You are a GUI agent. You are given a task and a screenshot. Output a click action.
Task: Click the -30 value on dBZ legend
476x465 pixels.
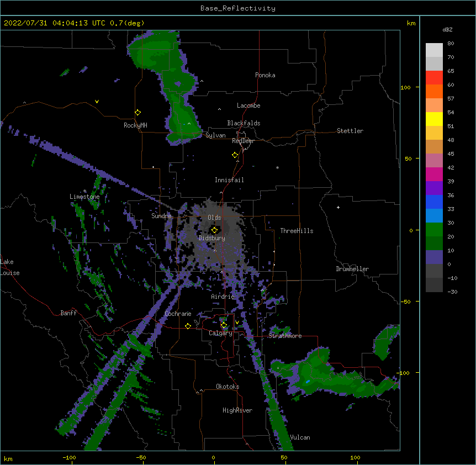pos(452,292)
